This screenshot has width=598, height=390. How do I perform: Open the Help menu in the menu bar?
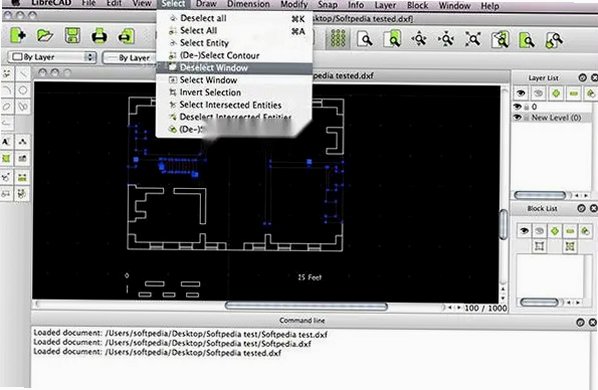(x=490, y=6)
